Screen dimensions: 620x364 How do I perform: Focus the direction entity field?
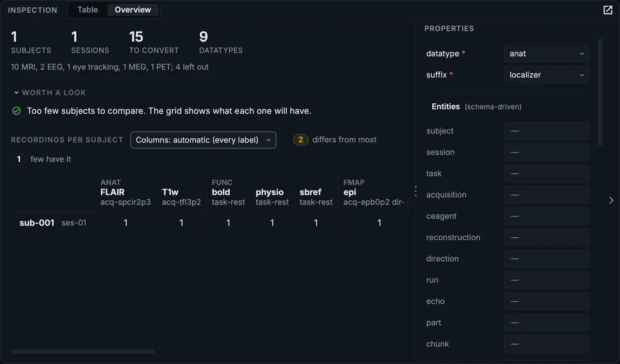546,259
